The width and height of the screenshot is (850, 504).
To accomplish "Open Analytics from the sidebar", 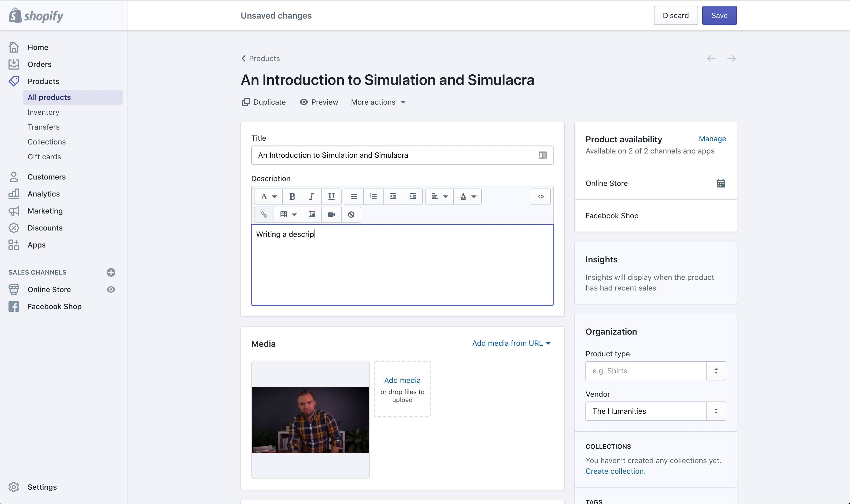I will pos(44,194).
